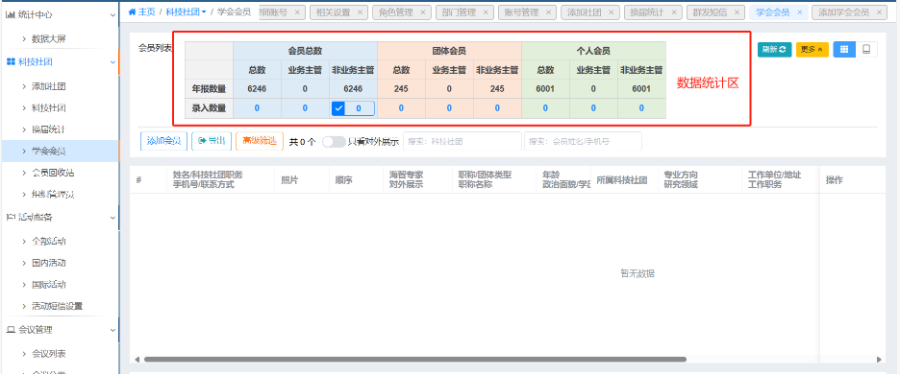The height and width of the screenshot is (374, 900).
Task: Click the 活动 flag icon in sidebar
Action: pos(10,217)
